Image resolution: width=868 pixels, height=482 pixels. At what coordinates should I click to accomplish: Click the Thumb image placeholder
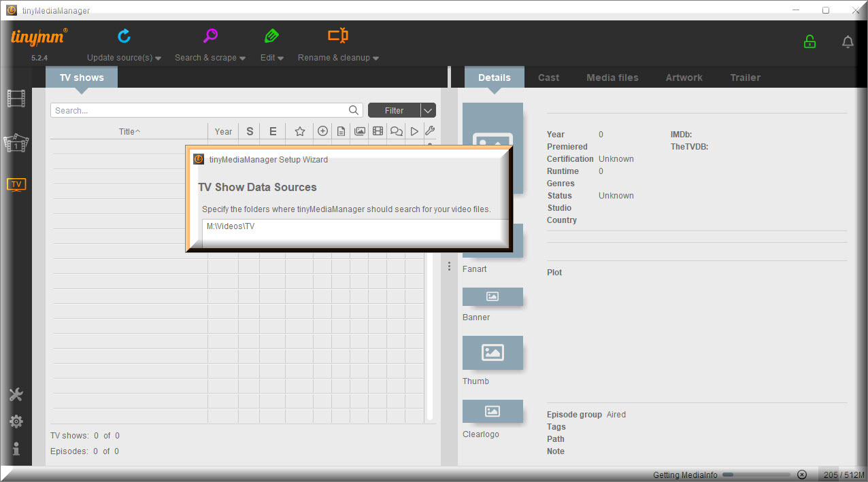pyautogui.click(x=493, y=352)
